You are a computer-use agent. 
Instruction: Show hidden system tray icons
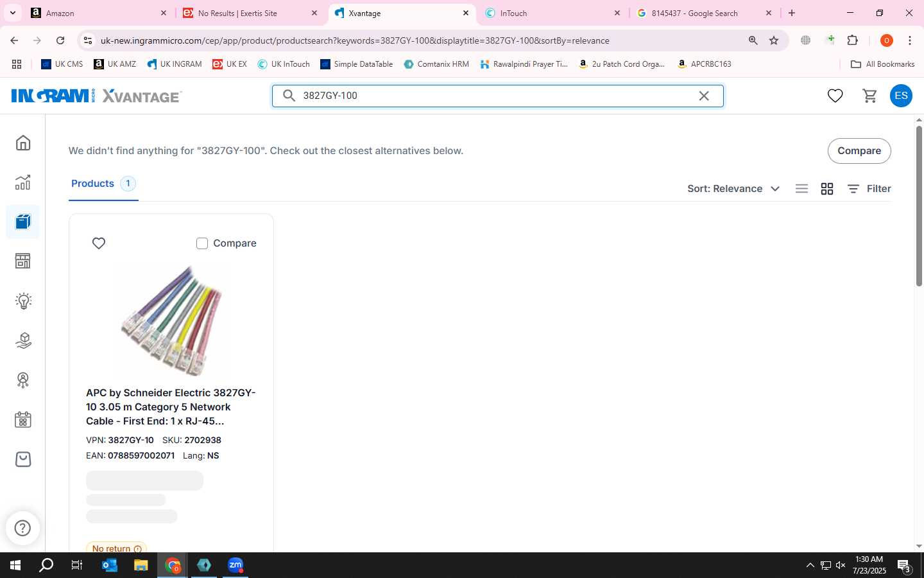810,565
